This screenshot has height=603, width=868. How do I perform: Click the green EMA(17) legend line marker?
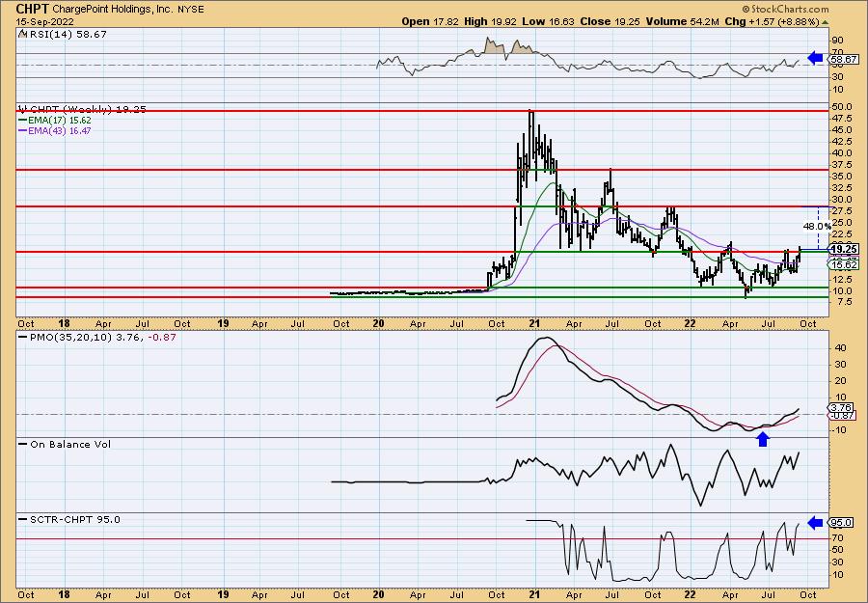pos(23,121)
